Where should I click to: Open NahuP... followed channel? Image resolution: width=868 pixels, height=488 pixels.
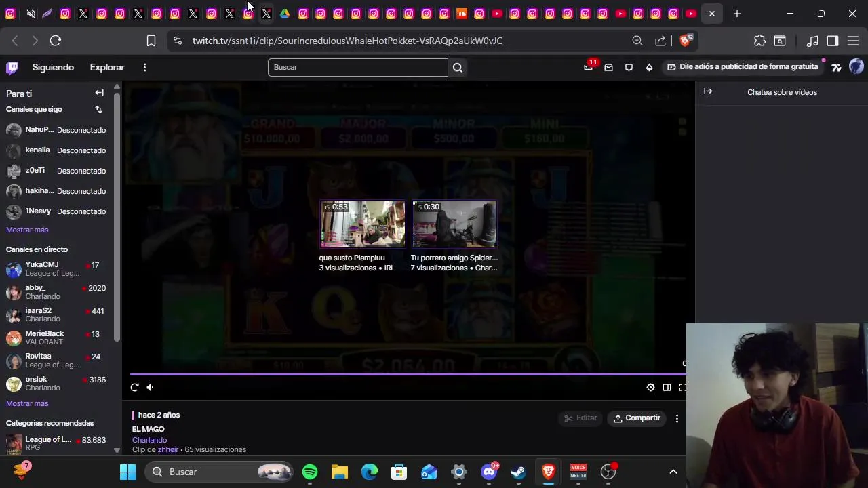[56, 130]
